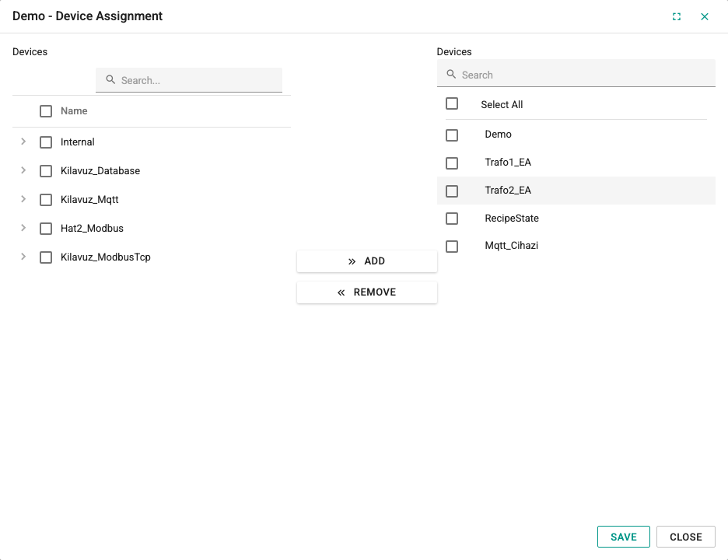Expand the Kilavuz_ModbusTcp tree node
Viewport: 728px width, 560px height.
point(23,257)
